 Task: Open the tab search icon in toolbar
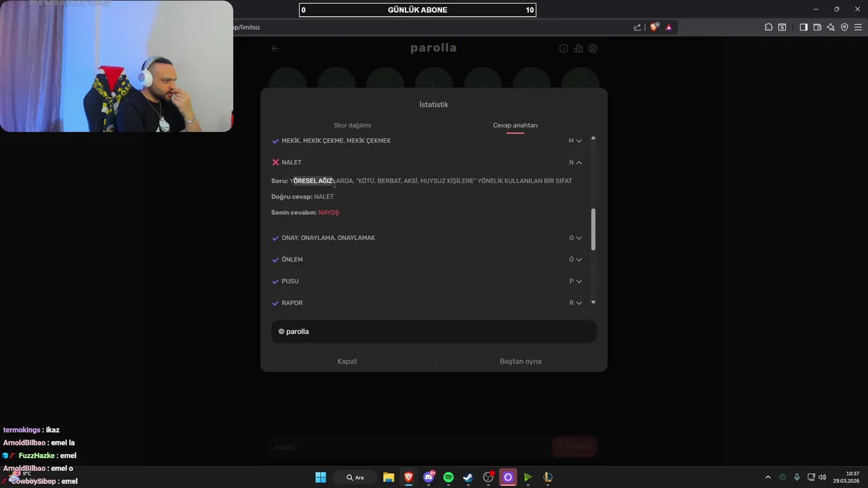coord(782,27)
